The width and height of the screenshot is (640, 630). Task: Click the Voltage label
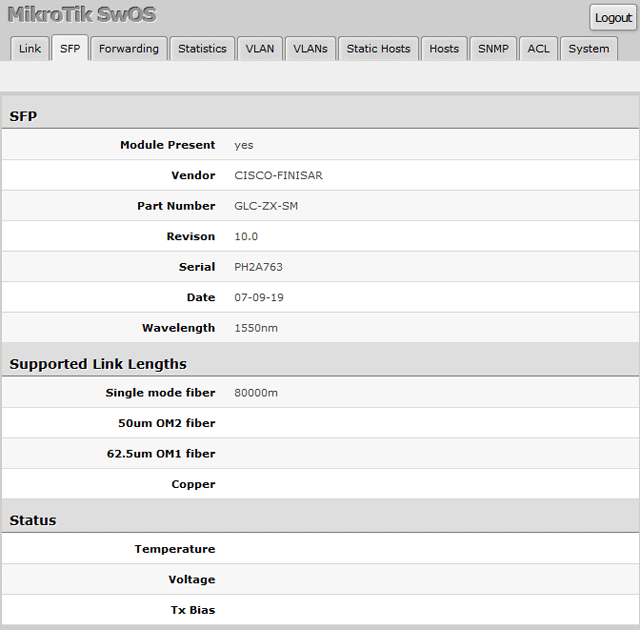[192, 580]
